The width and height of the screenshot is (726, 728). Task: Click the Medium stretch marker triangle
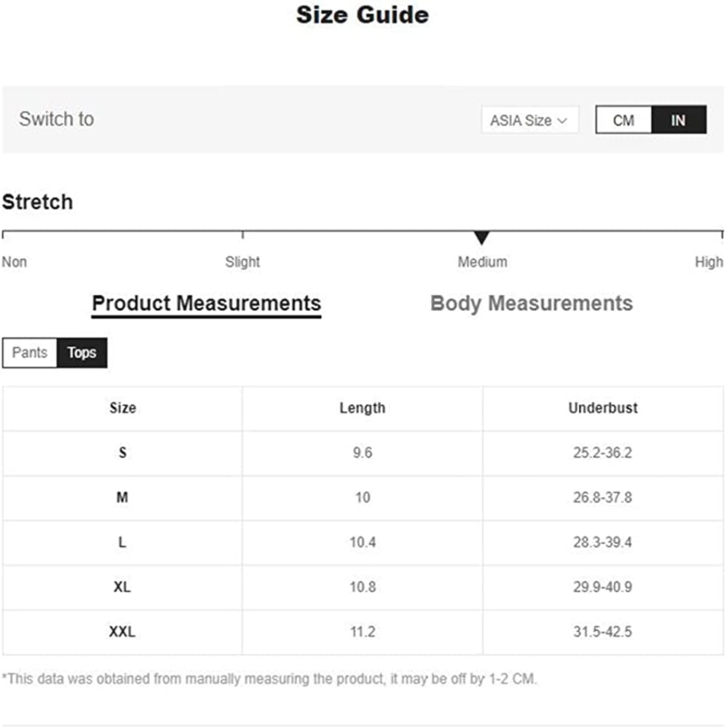click(x=481, y=238)
